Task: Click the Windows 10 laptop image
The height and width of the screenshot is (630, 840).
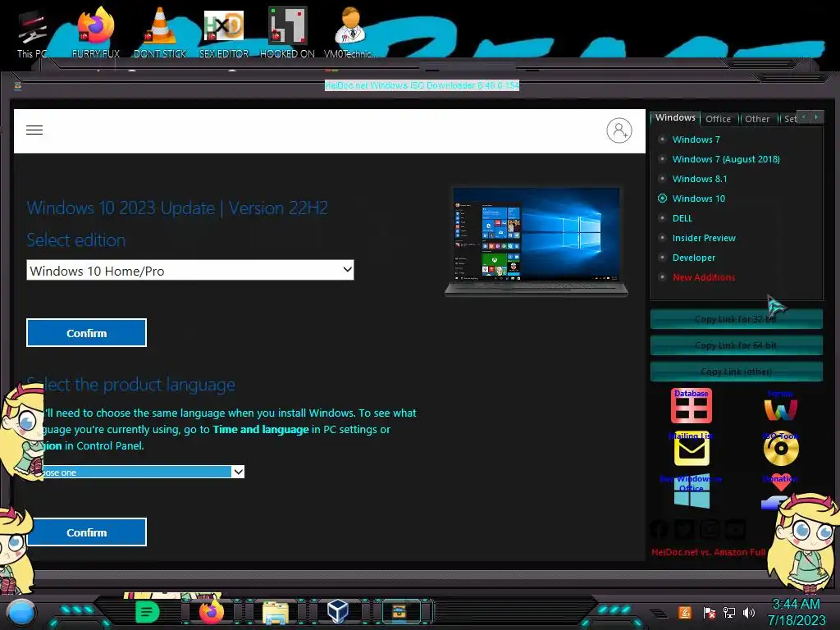Action: click(536, 240)
